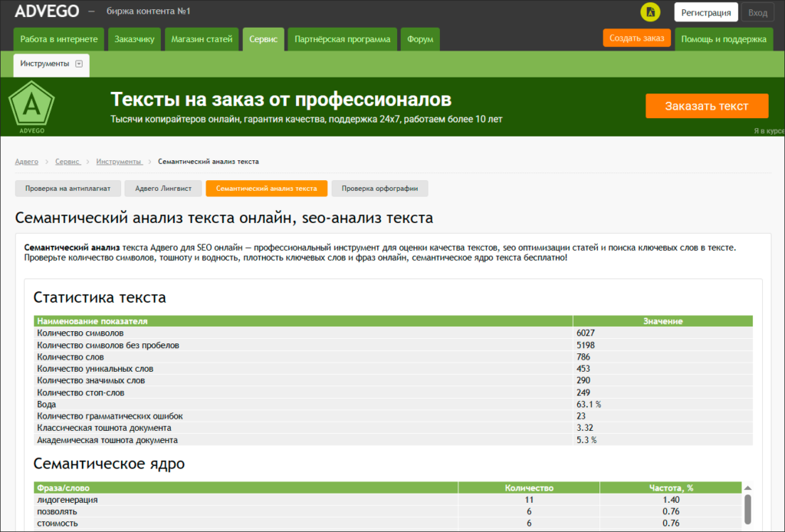
Task: Click the Количество уникальных слов row
Action: pos(393,369)
